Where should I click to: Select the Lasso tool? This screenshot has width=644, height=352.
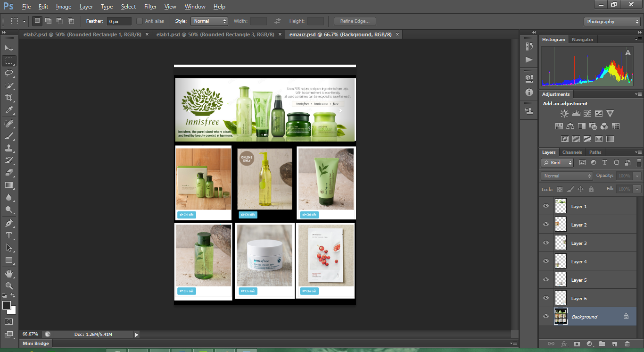pos(9,73)
